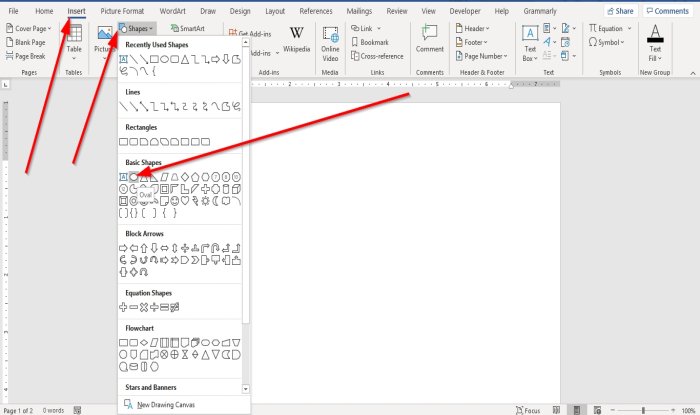Image resolution: width=700 pixels, height=415 pixels.
Task: Adjust the zoom slider handle
Action: point(643,410)
